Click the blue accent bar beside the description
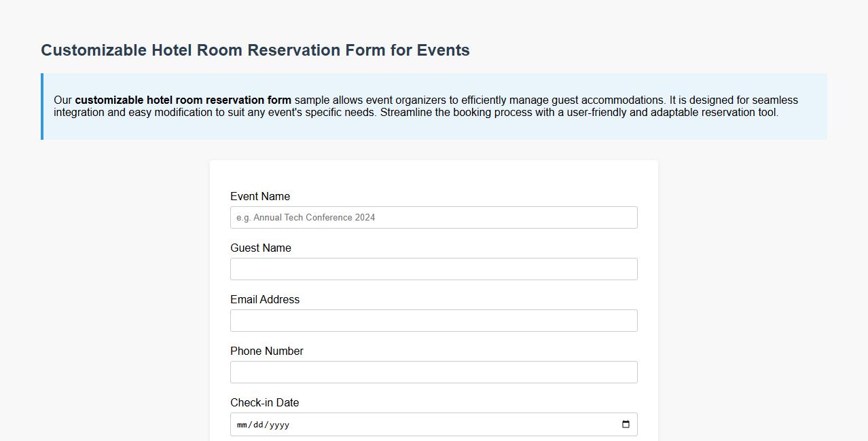This screenshot has height=441, width=868. click(x=41, y=107)
